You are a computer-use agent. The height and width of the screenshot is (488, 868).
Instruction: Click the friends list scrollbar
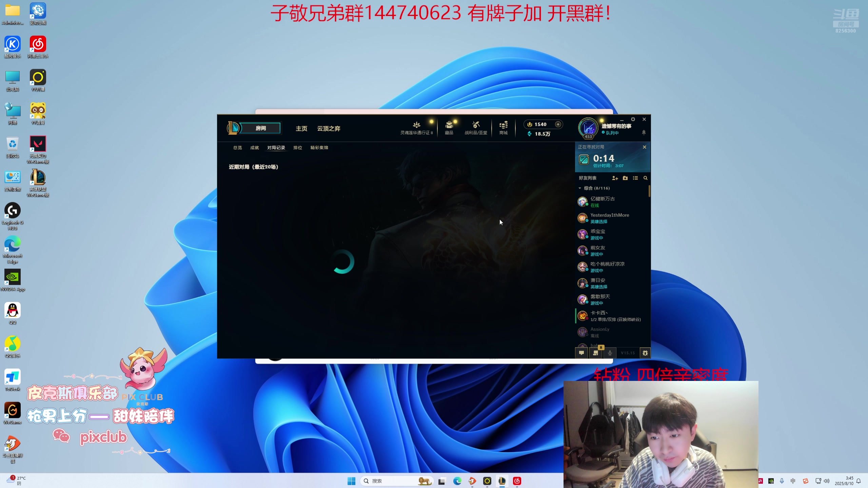(x=649, y=191)
